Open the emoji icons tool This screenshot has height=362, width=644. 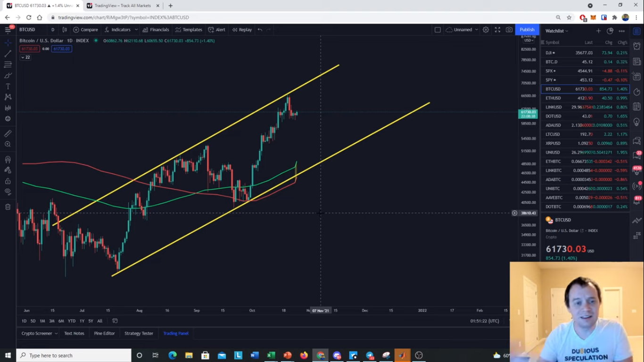(x=8, y=118)
